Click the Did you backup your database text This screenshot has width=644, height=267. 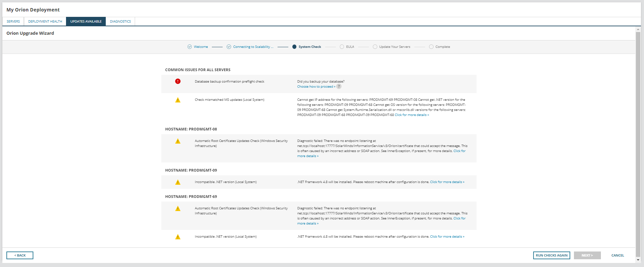[x=321, y=82]
